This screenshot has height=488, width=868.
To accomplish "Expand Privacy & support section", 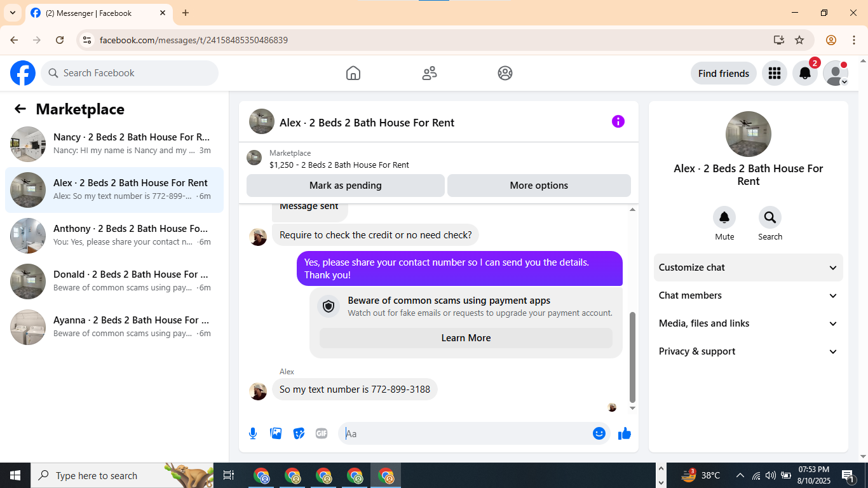I will 749,351.
